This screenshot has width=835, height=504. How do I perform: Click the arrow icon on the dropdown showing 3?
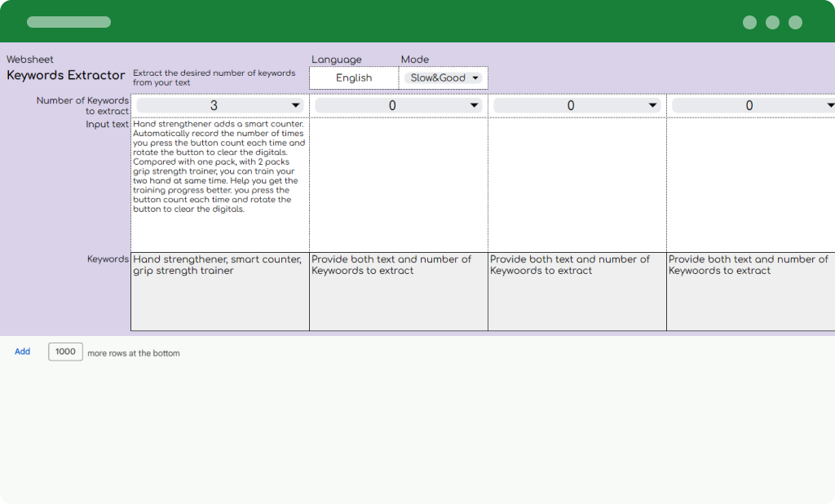point(297,105)
